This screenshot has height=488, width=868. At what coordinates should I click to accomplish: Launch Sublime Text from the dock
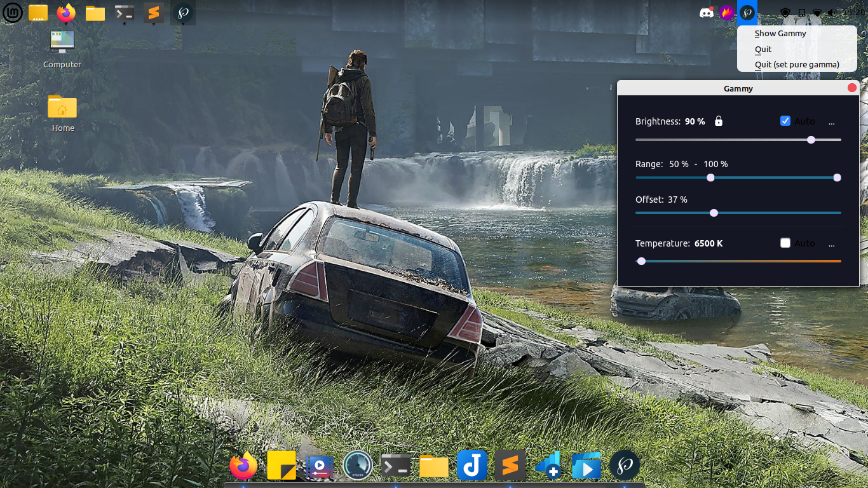pos(510,466)
